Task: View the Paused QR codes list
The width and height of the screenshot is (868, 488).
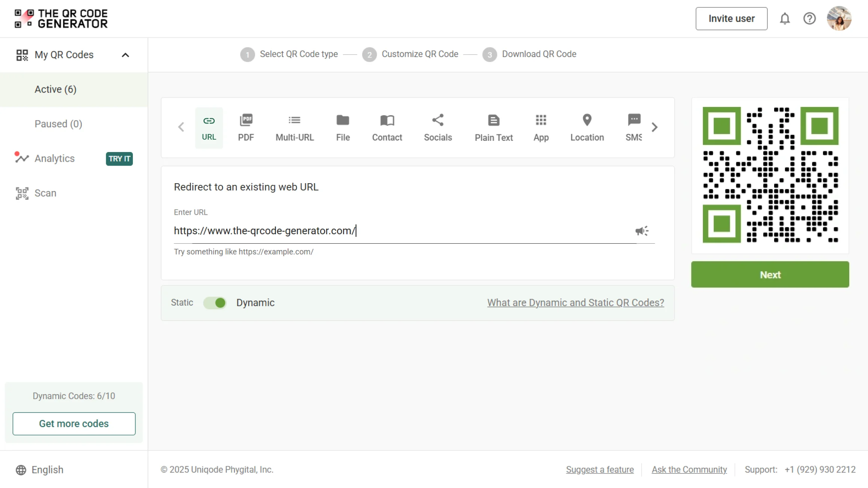Action: pos(58,124)
